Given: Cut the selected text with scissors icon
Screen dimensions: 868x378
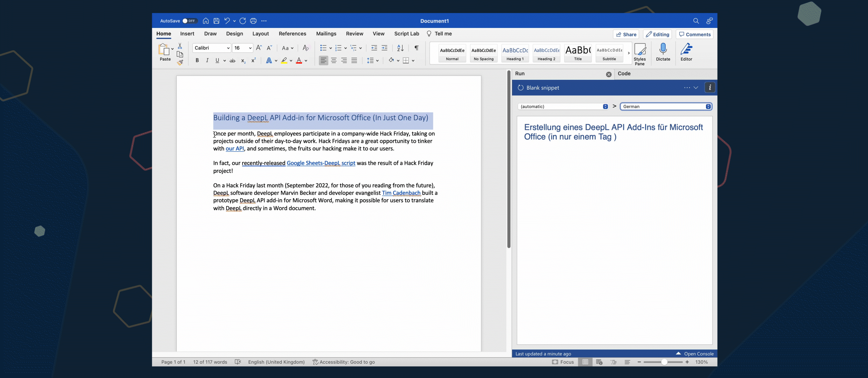Looking at the screenshot, I should 180,46.
